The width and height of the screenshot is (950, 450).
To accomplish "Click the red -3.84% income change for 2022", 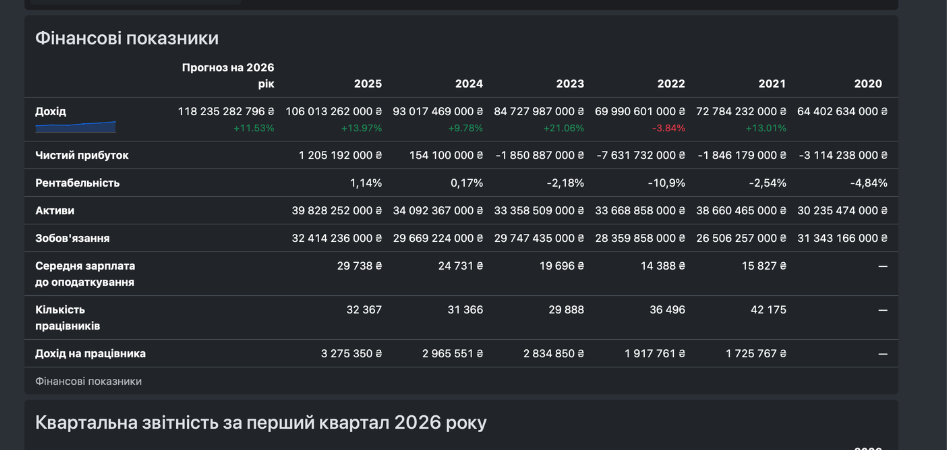I will click(668, 128).
